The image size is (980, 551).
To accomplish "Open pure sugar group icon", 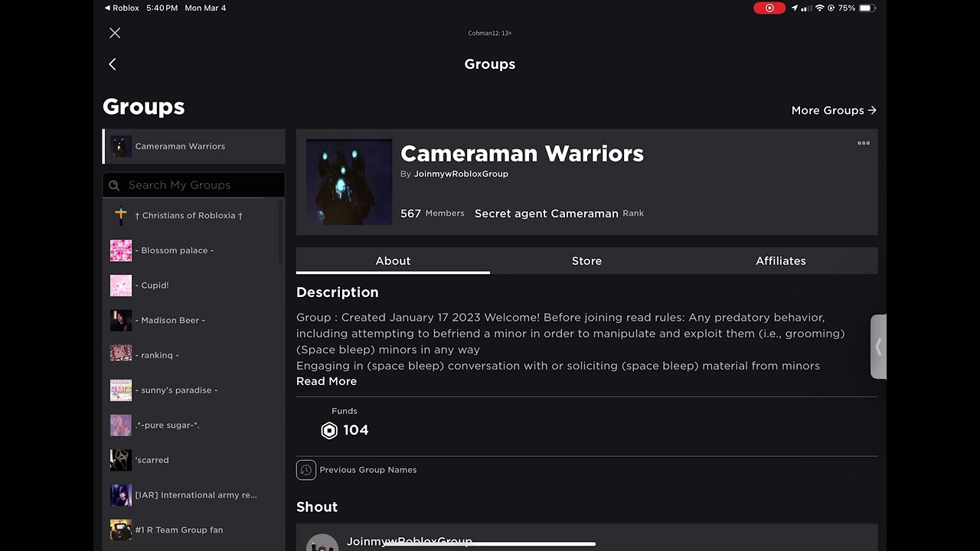I will coord(121,425).
